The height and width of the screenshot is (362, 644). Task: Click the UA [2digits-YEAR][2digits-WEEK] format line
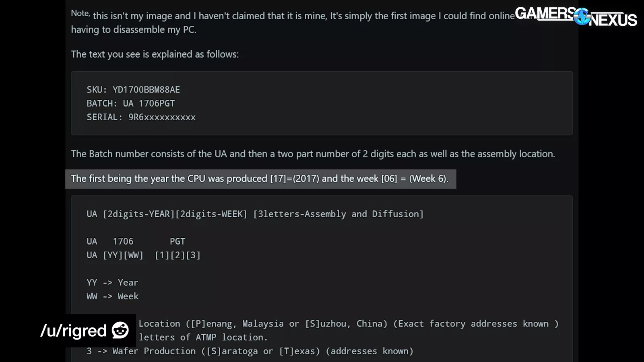pos(255,214)
